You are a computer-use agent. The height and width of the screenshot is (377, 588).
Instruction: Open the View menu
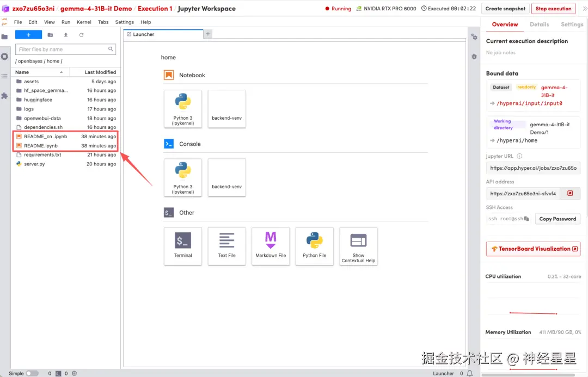[x=49, y=22]
